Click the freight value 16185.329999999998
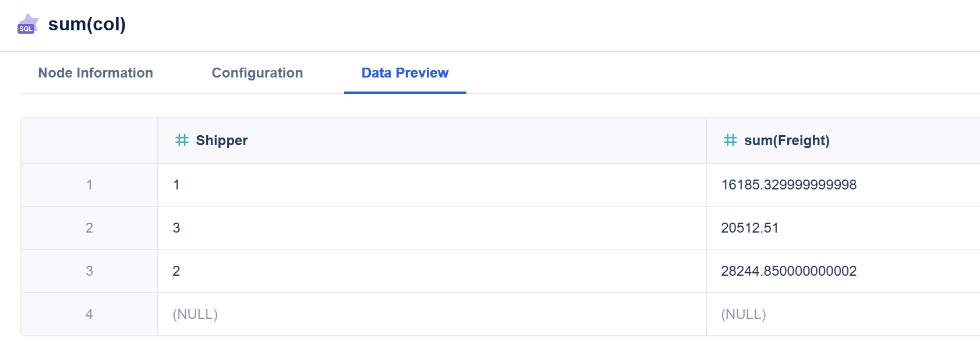 788,185
